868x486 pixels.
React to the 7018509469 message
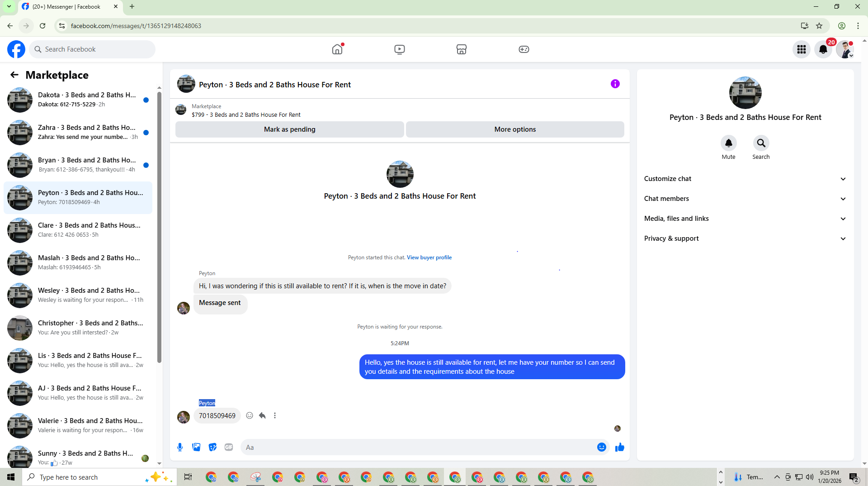tap(250, 415)
